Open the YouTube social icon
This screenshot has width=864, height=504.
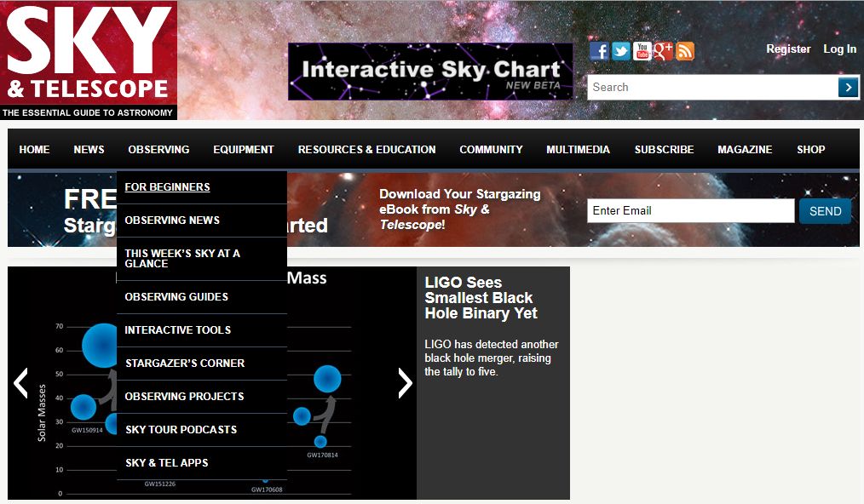click(x=642, y=51)
